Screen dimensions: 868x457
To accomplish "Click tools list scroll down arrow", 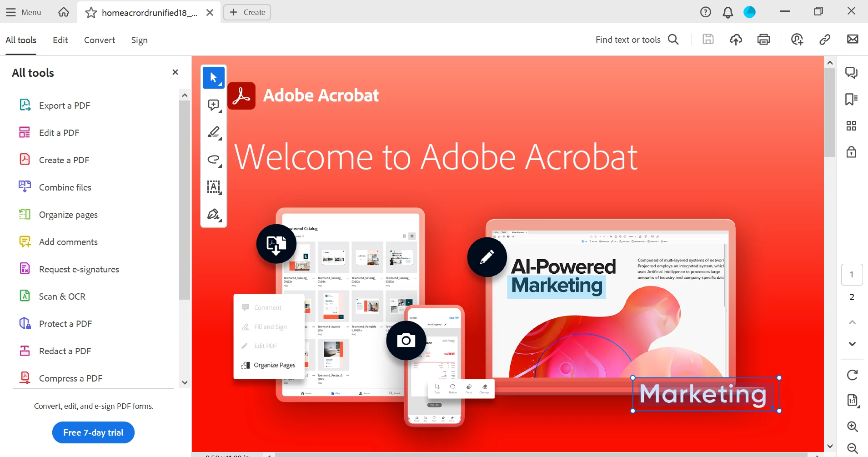I will (x=185, y=382).
